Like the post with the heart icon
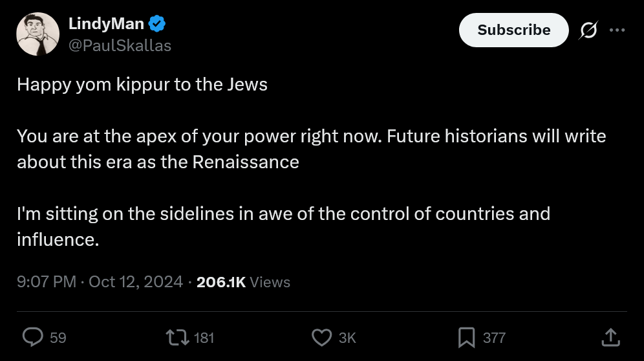 [x=321, y=338]
